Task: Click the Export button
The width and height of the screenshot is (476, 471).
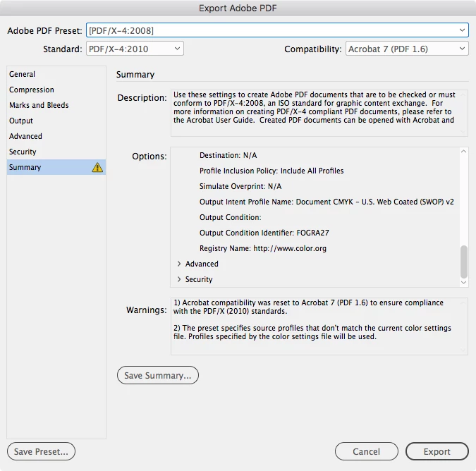Action: (x=437, y=451)
